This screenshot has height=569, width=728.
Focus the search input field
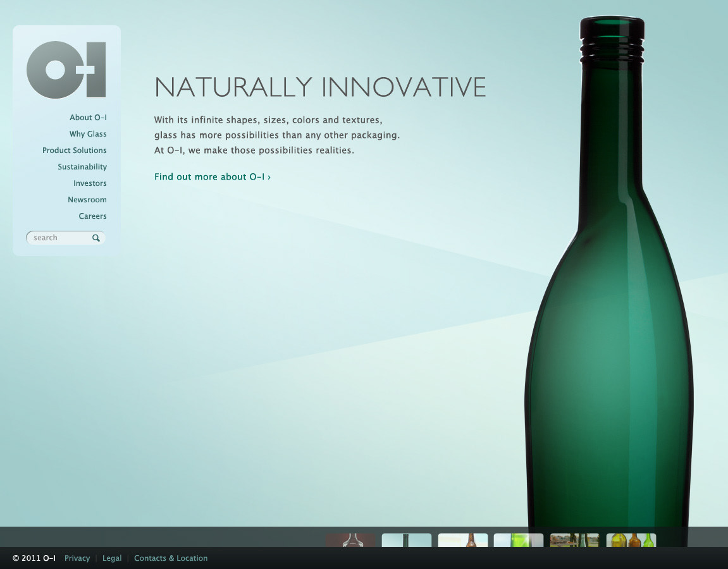pos(66,238)
